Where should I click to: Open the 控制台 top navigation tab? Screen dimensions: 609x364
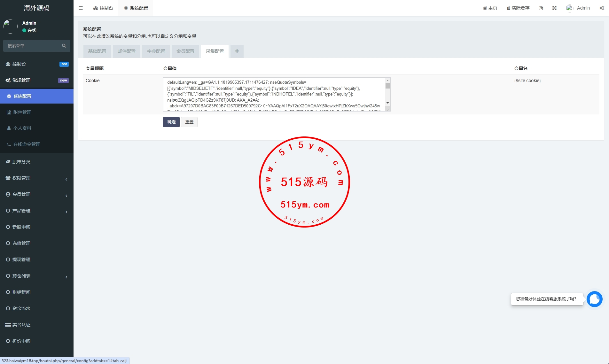103,8
